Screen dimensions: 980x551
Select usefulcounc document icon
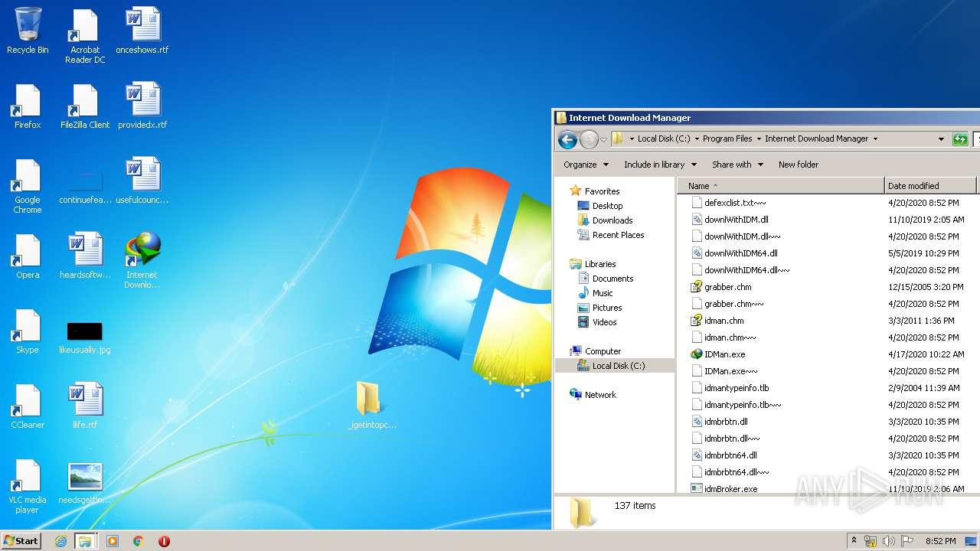click(142, 181)
